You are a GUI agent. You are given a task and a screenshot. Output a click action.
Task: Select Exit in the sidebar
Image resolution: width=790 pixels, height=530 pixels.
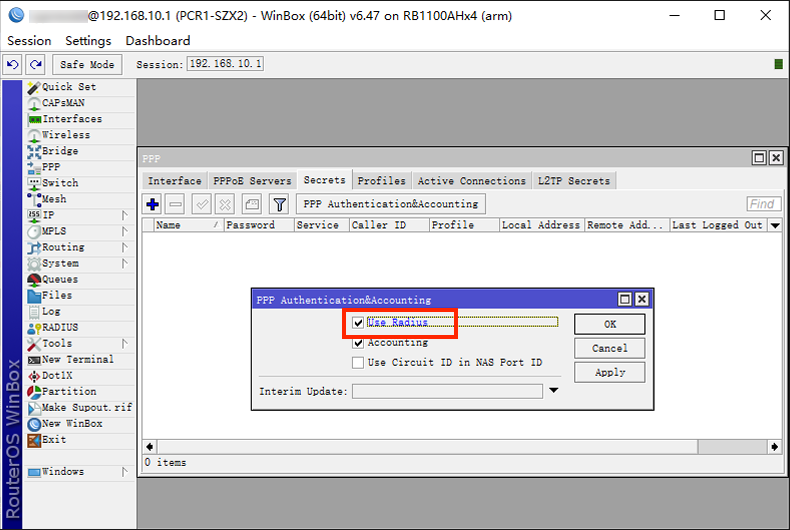tap(81, 440)
